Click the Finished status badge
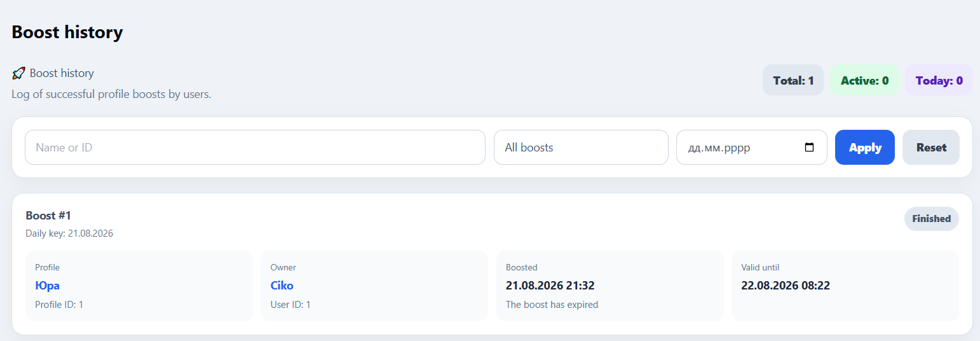Viewport: 980px width, 341px height. 932,219
